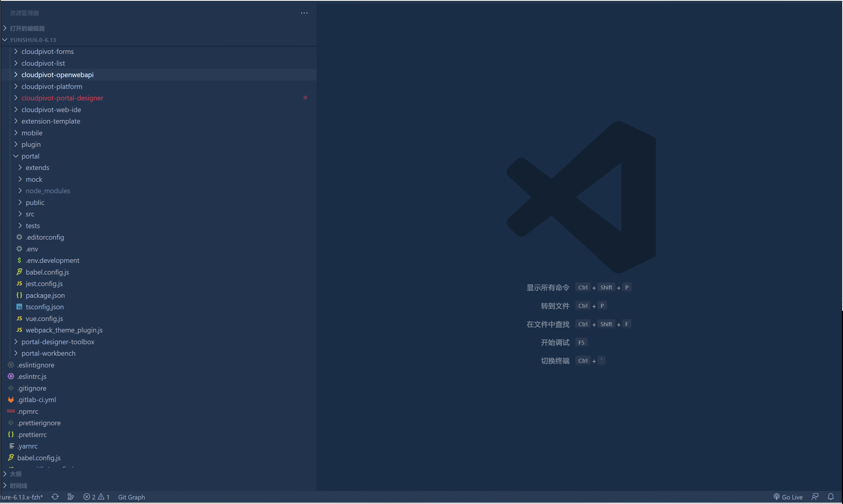
Task: Click the gear icon of .editorconfig file
Action: pyautogui.click(x=19, y=237)
